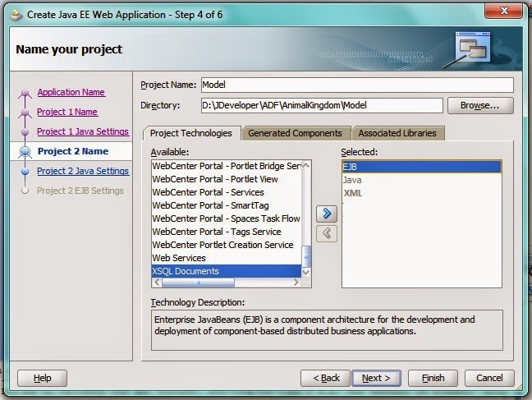Screen dimensions: 532x400
Task: Click the Cancel button
Action: 489,379
